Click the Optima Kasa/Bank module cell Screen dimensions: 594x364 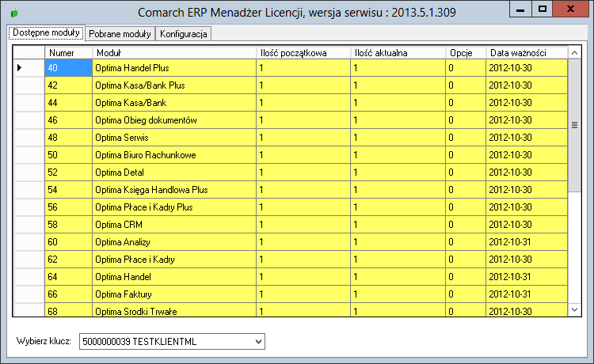(x=174, y=103)
